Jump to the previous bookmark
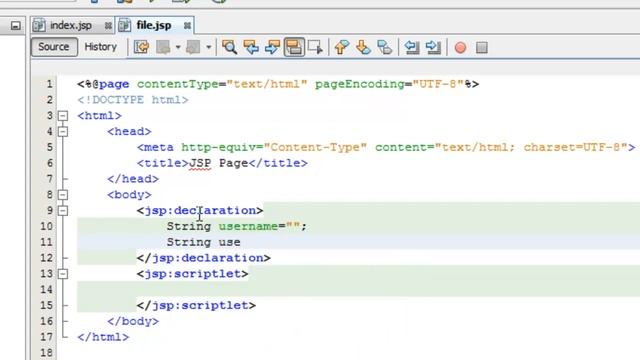 point(342,47)
